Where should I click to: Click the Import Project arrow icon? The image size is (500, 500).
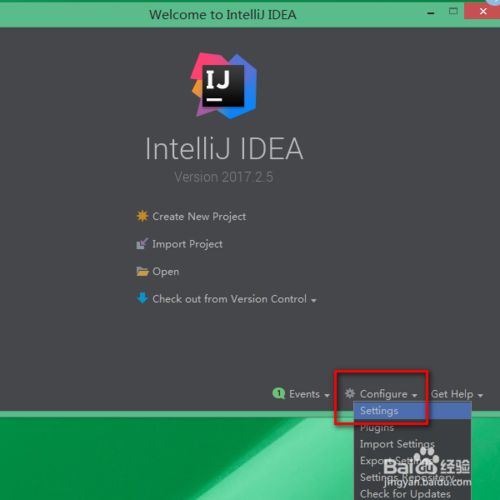[142, 244]
